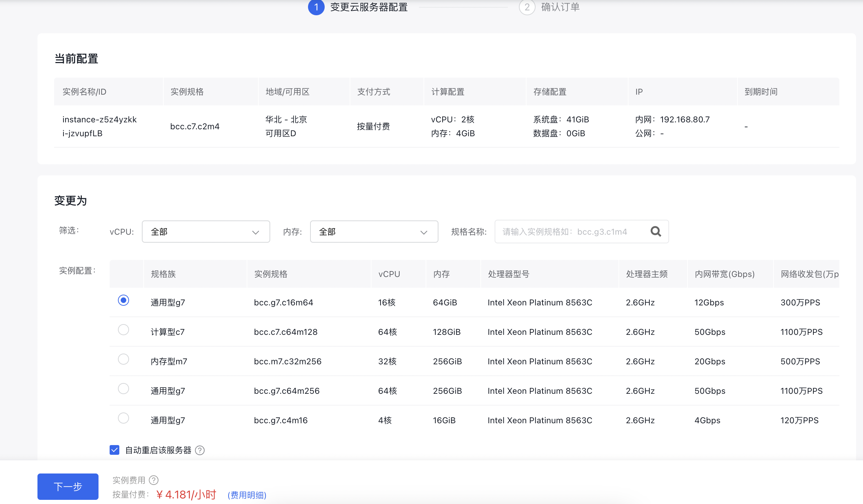Click internal IP 192.168.80.7
863x504 pixels.
point(685,120)
